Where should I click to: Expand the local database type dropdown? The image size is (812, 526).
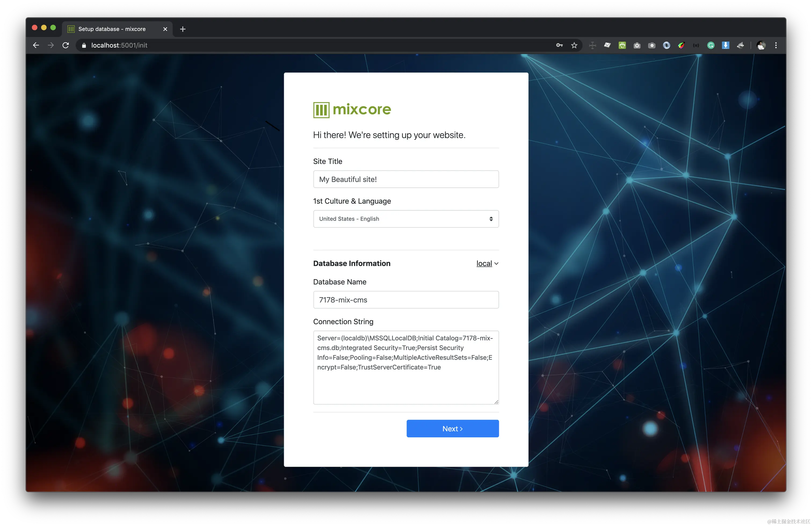487,263
